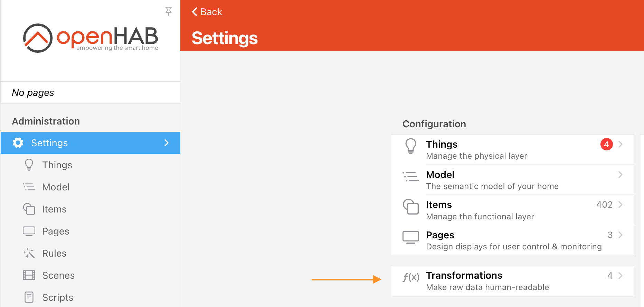Click the Scripts document icon in sidebar
Screen dimensions: 644x307
click(x=29, y=297)
